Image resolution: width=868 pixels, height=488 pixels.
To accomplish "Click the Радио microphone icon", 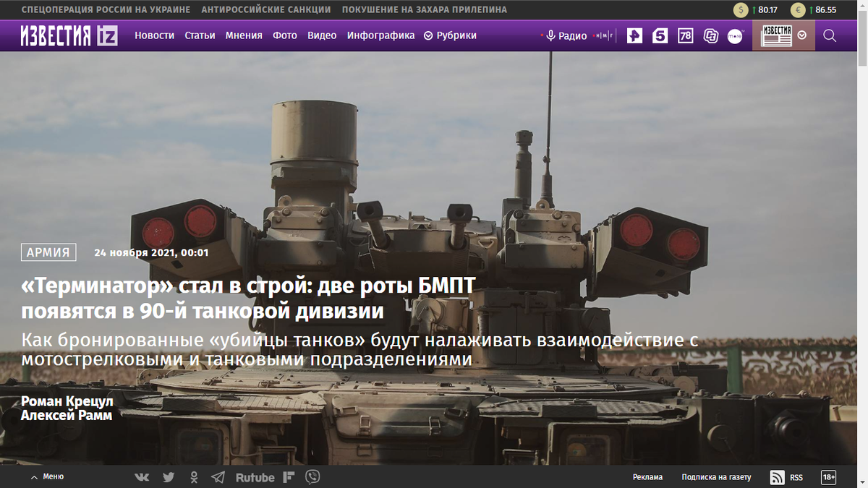I will [552, 35].
